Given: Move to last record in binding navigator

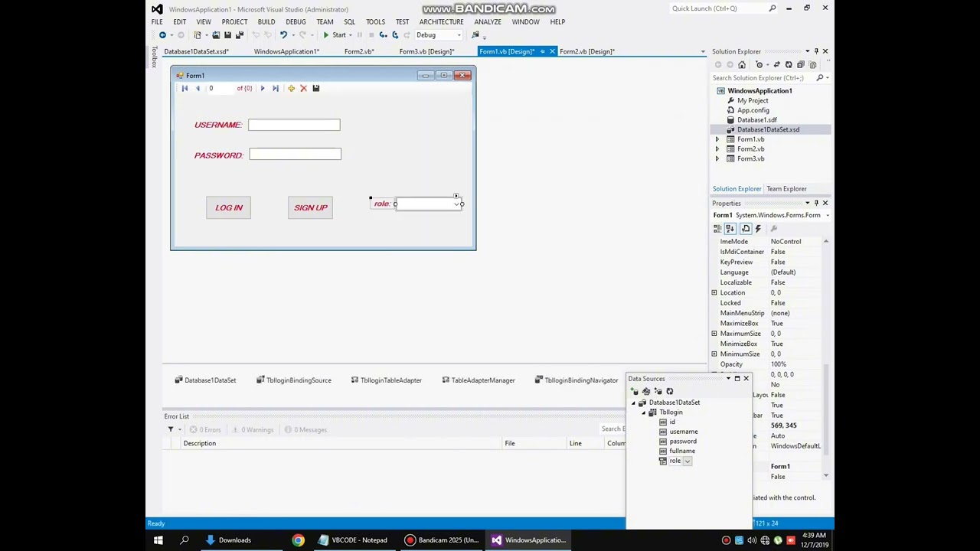Looking at the screenshot, I should coord(276,88).
